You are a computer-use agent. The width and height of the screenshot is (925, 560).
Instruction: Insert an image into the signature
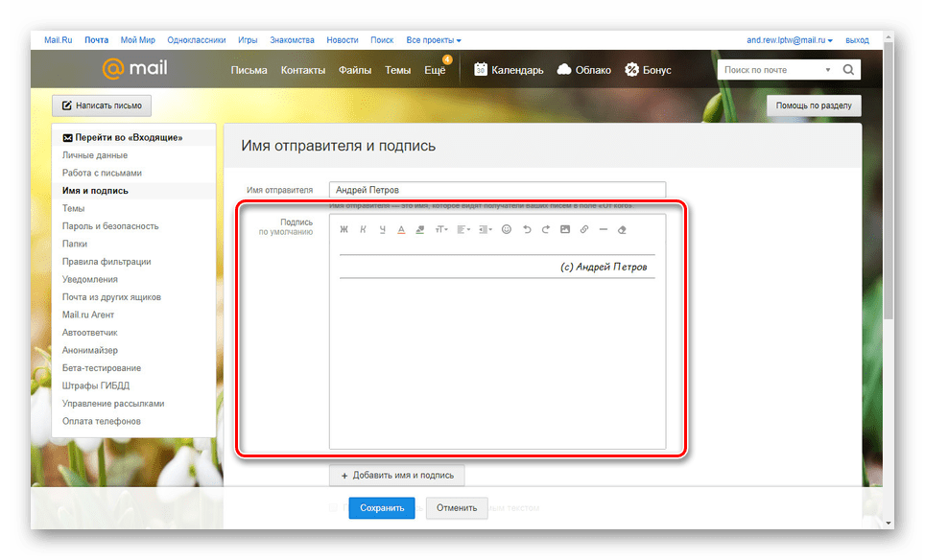(565, 229)
